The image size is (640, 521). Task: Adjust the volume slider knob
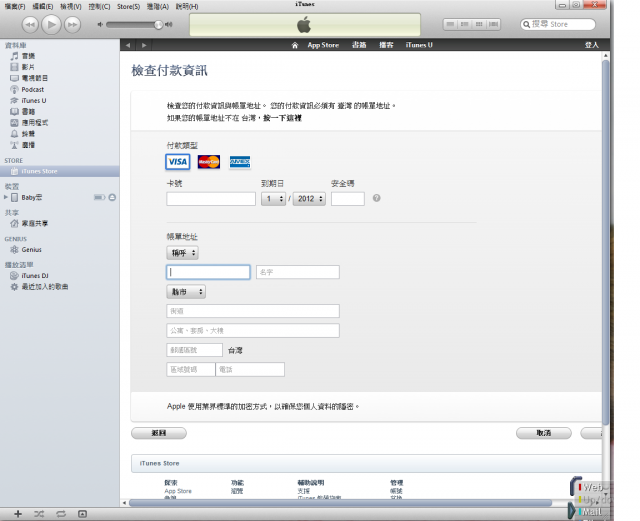point(158,25)
